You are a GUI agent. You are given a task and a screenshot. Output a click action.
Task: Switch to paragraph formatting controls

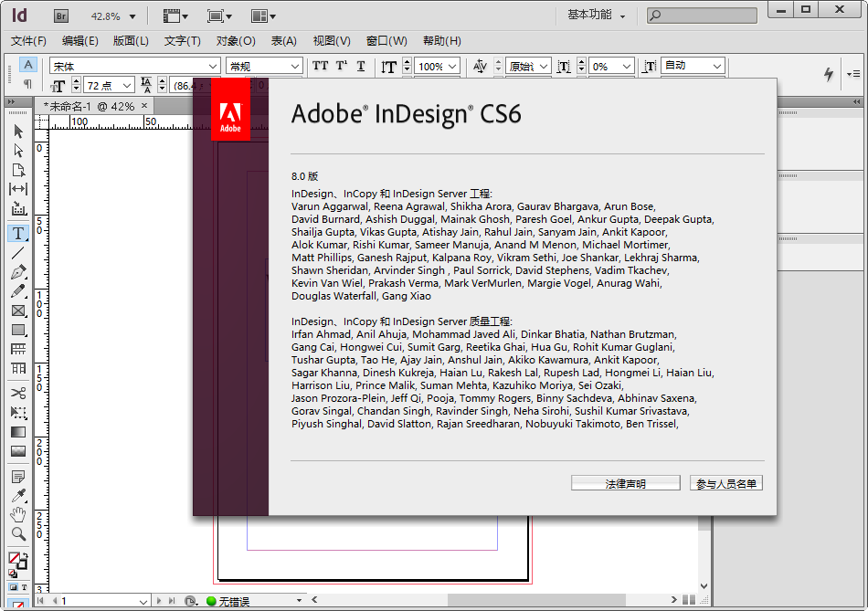tap(28, 84)
